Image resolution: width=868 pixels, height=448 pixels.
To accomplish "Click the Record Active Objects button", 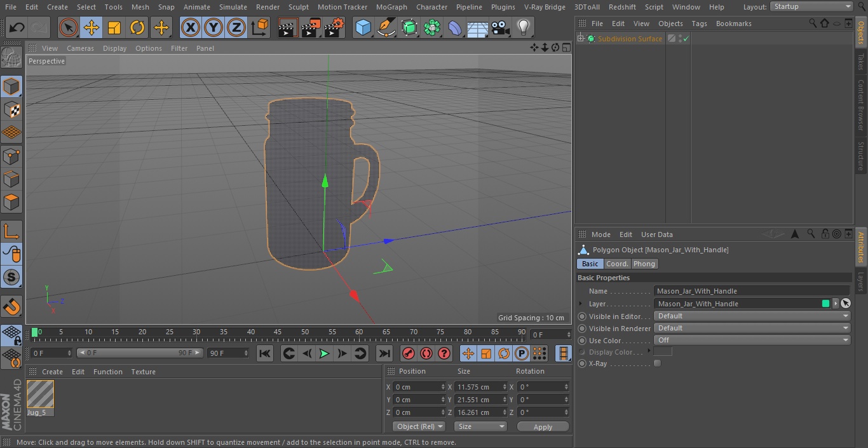I will point(409,353).
